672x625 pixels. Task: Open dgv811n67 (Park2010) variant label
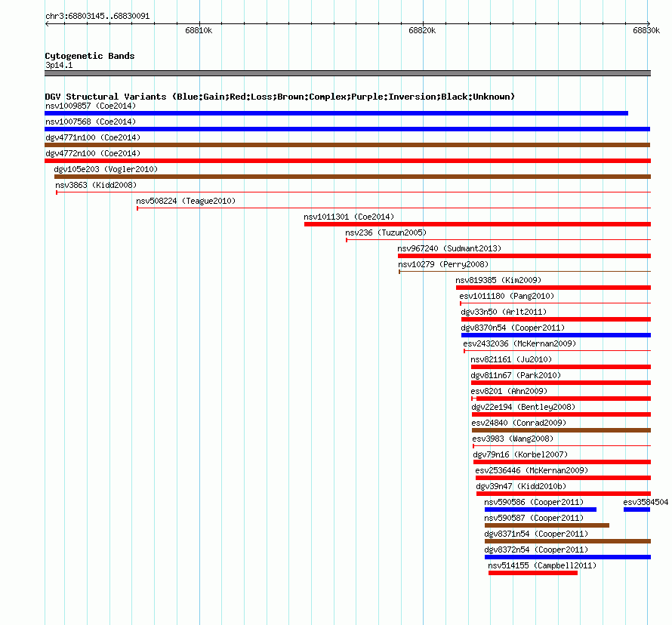coord(516,375)
